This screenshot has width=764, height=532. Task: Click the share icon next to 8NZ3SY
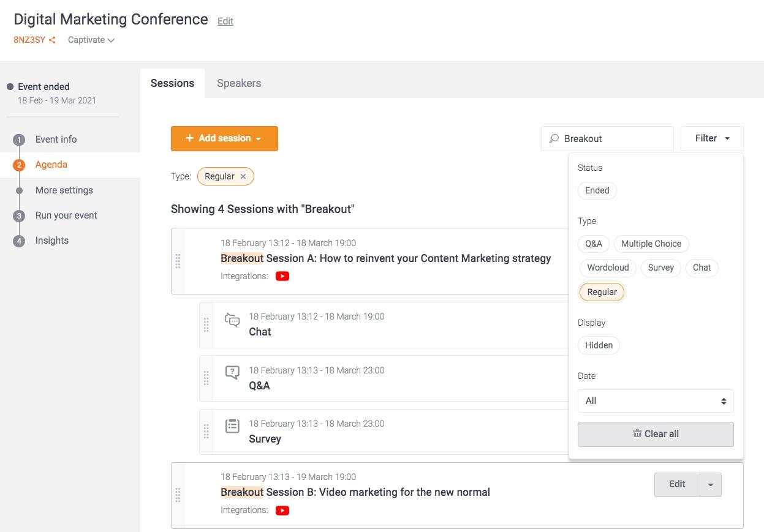coord(52,40)
